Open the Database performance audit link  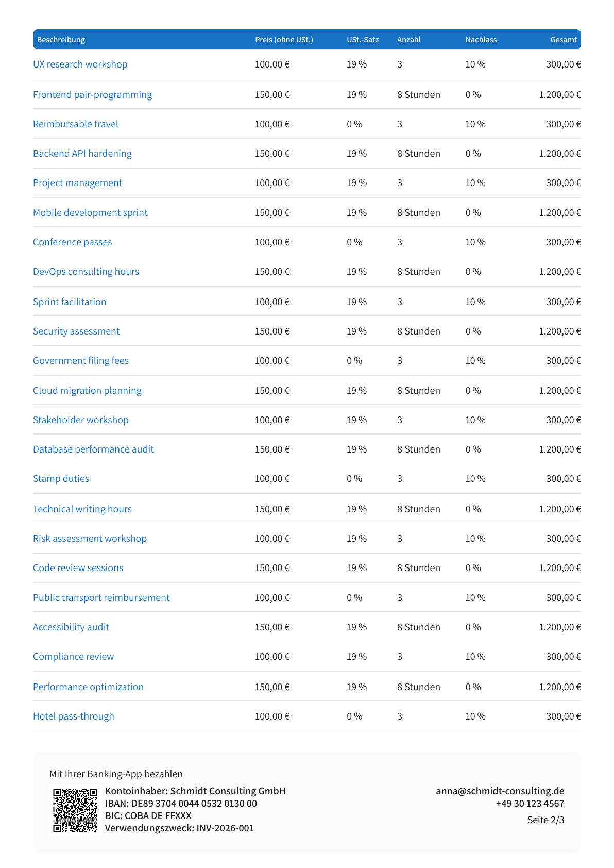tap(93, 449)
